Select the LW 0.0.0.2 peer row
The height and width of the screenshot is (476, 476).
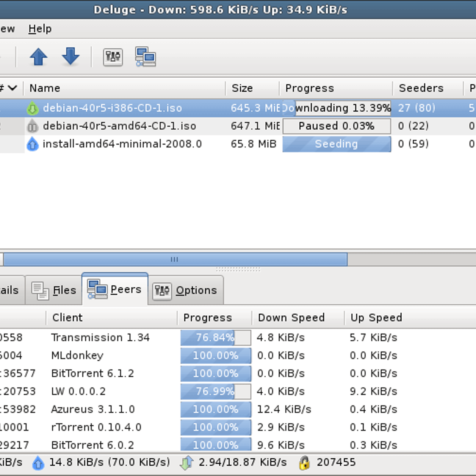coord(238,392)
